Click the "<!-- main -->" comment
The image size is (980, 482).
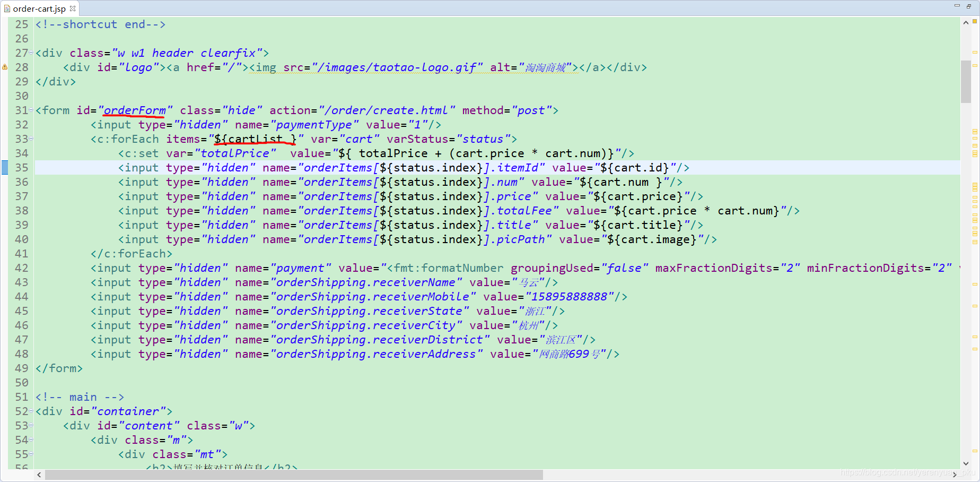point(80,397)
